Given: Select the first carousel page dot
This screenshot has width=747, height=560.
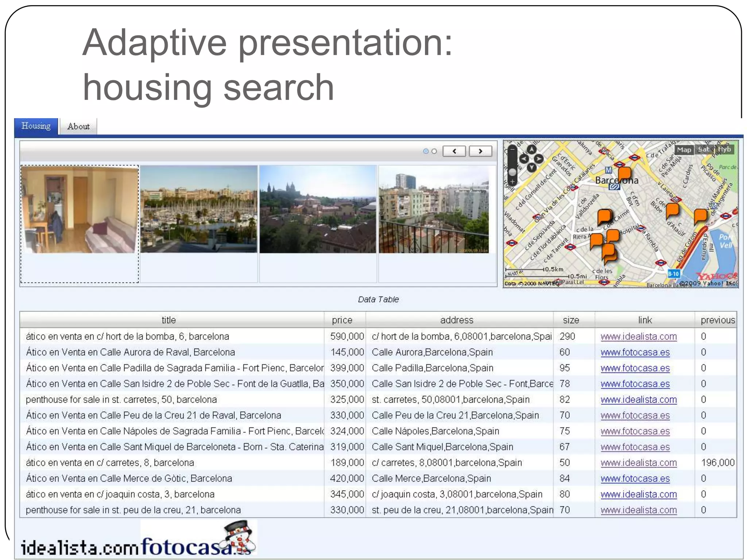Looking at the screenshot, I should [426, 151].
